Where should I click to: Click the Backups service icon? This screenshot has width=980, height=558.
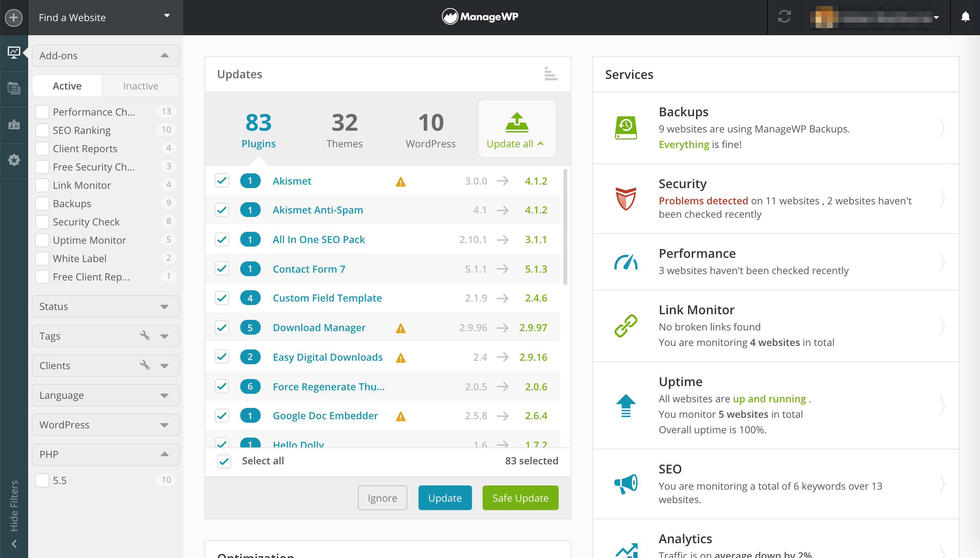(x=625, y=127)
